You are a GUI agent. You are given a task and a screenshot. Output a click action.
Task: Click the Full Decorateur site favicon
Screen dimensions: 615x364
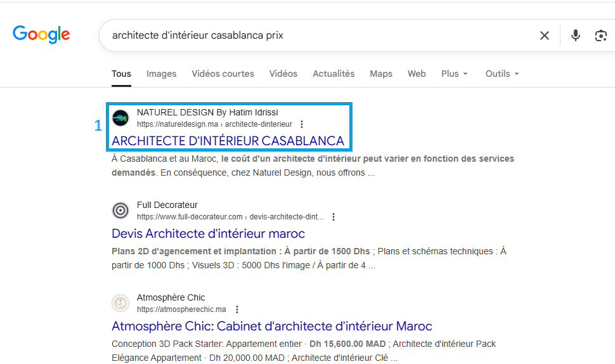click(x=120, y=211)
